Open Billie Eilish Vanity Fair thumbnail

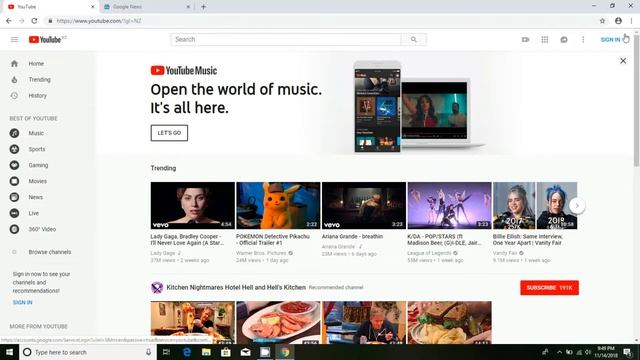point(535,205)
